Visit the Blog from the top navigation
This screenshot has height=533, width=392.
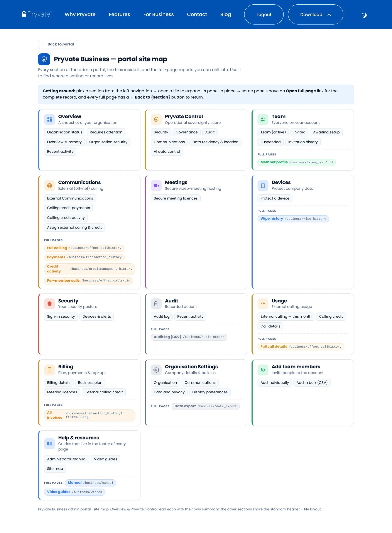point(225,14)
